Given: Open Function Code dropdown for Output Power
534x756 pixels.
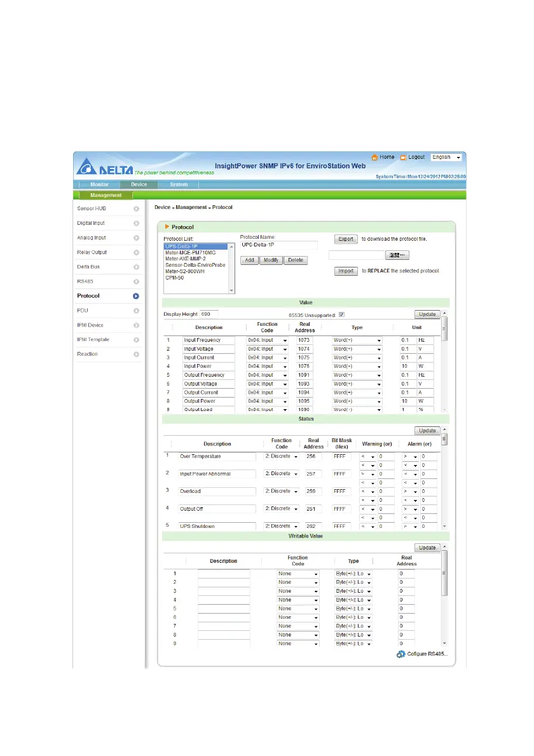Looking at the screenshot, I should (267, 401).
